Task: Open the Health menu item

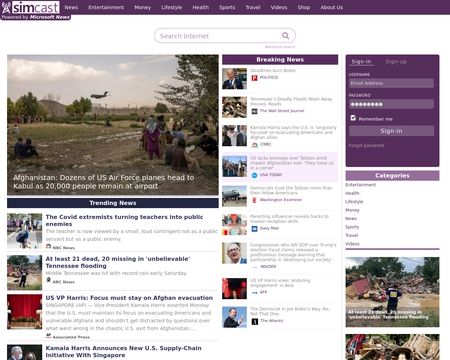Action: pyautogui.click(x=201, y=7)
